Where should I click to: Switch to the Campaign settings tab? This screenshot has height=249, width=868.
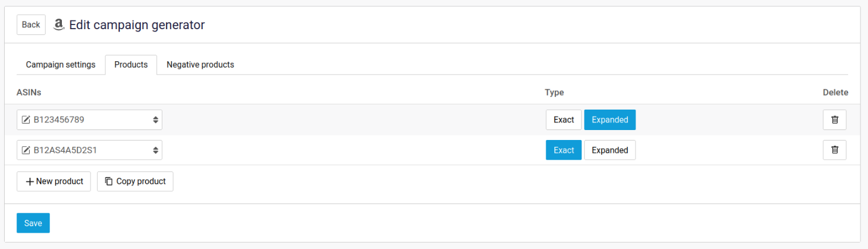coord(61,65)
